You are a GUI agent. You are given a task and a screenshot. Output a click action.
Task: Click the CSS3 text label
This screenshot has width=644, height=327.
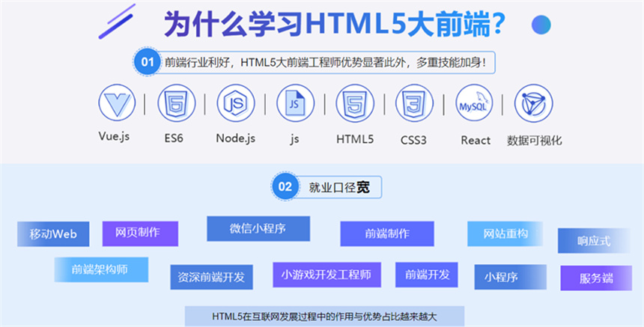[x=413, y=141]
